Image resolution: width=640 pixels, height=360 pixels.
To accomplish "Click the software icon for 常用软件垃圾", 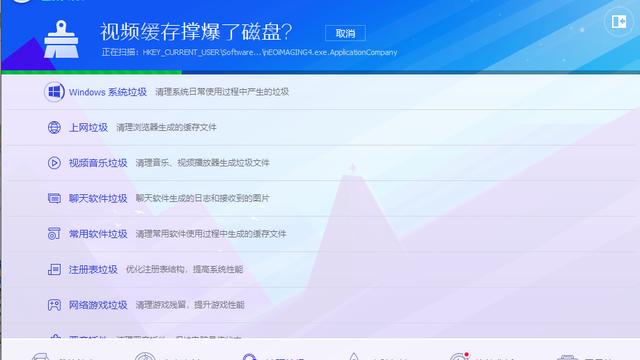I will (x=54, y=233).
